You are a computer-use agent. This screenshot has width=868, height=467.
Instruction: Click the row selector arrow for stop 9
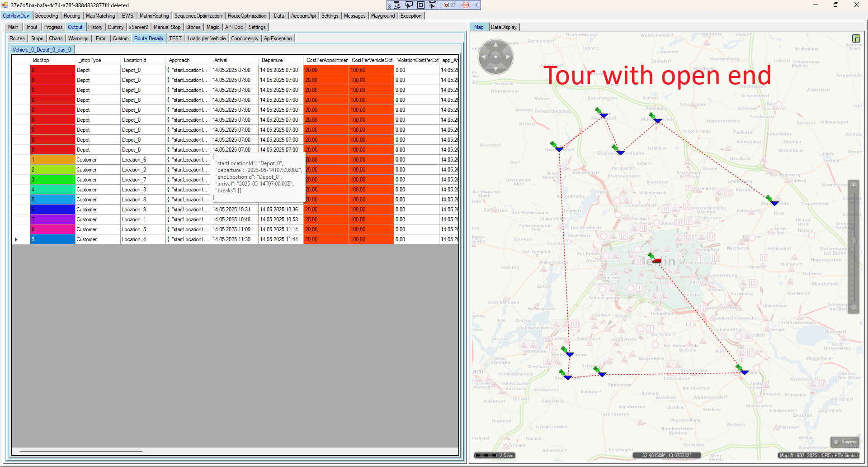[16, 239]
